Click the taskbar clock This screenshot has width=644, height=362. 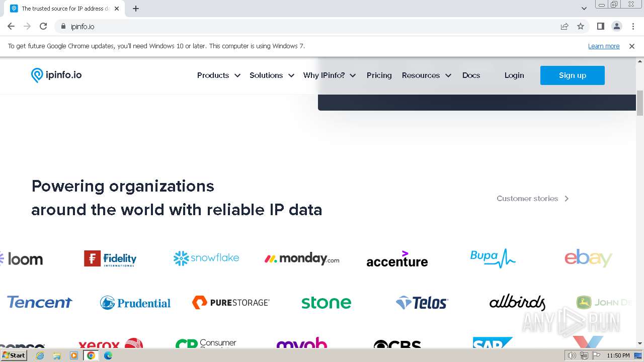[x=618, y=355]
